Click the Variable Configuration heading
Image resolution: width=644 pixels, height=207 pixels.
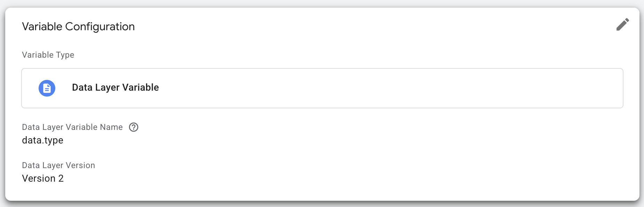pos(78,27)
